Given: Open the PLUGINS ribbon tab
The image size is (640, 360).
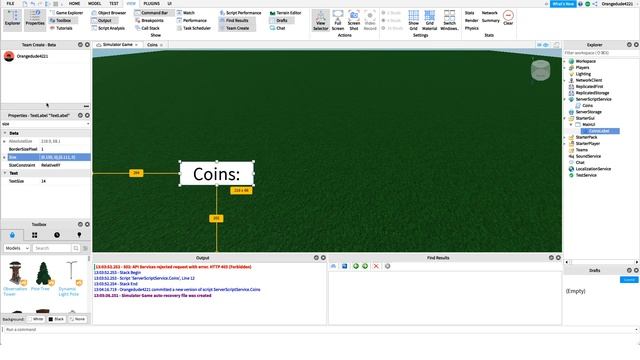Looking at the screenshot, I should coord(151,4).
